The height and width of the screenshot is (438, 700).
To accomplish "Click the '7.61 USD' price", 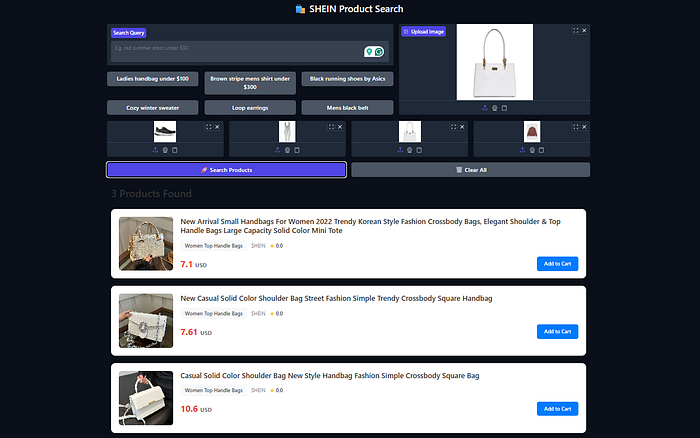I will point(196,332).
